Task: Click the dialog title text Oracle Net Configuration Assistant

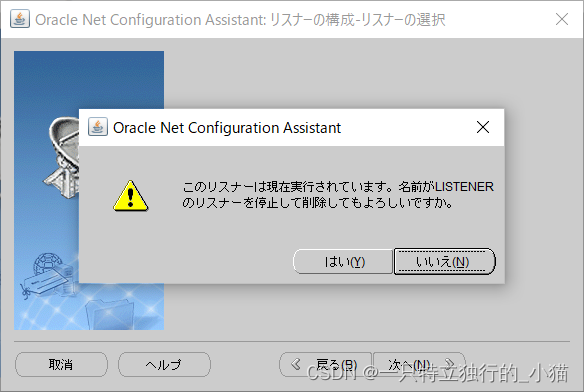Action: [x=227, y=128]
